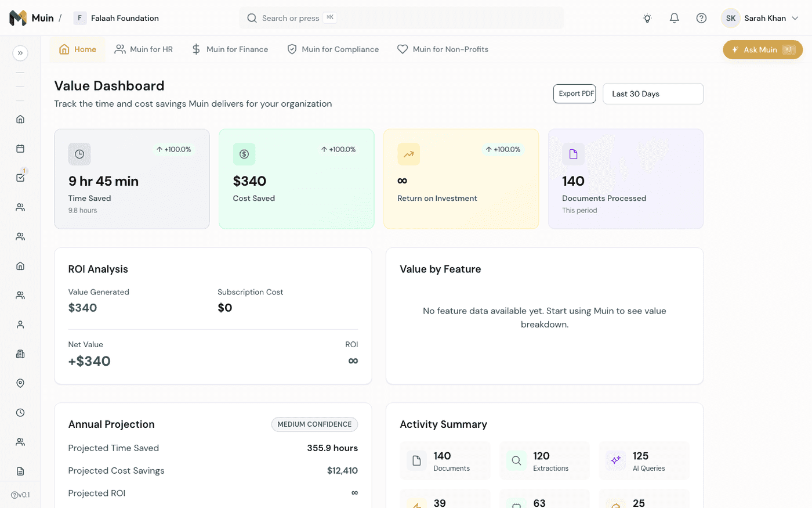
Task: Switch to the Muin for Compliance tab
Action: pyautogui.click(x=333, y=49)
